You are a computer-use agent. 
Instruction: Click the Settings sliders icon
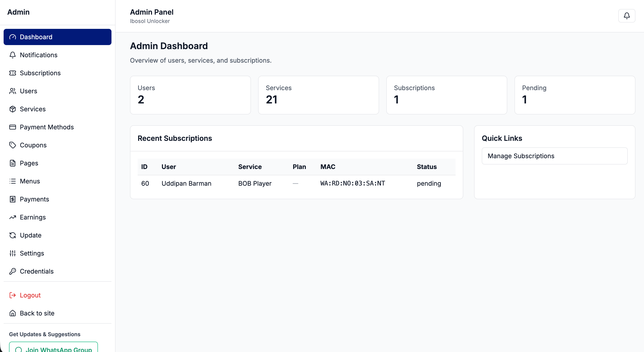pos(12,253)
